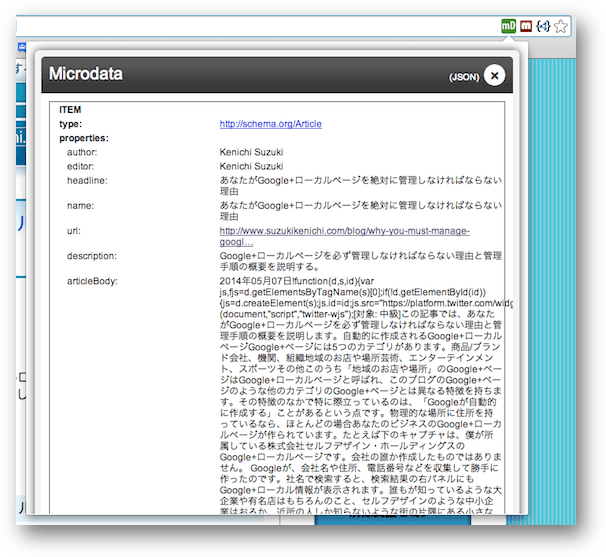The width and height of the screenshot is (606, 557).
Task: Click the red m extension icon
Action: click(x=526, y=26)
